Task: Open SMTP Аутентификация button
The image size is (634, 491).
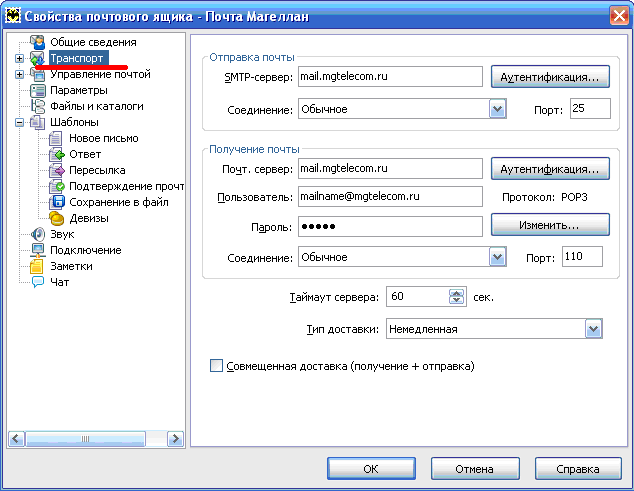Action: pos(550,77)
